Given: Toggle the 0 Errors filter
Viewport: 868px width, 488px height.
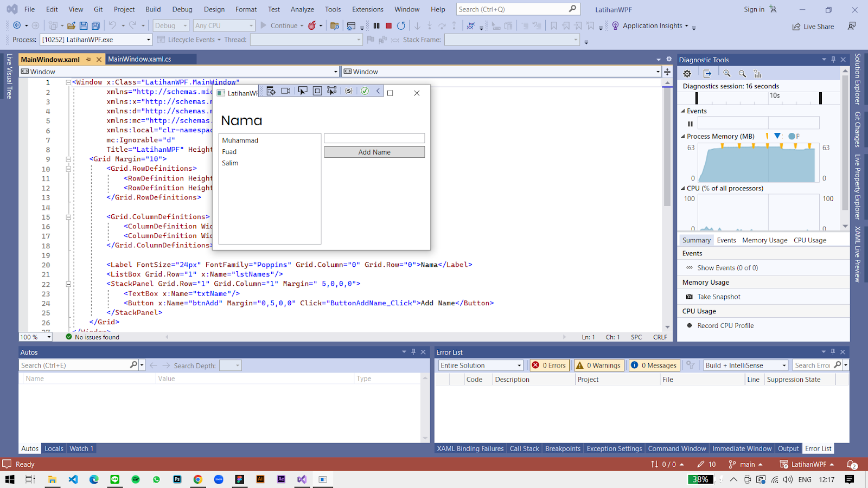Looking at the screenshot, I should 549,365.
